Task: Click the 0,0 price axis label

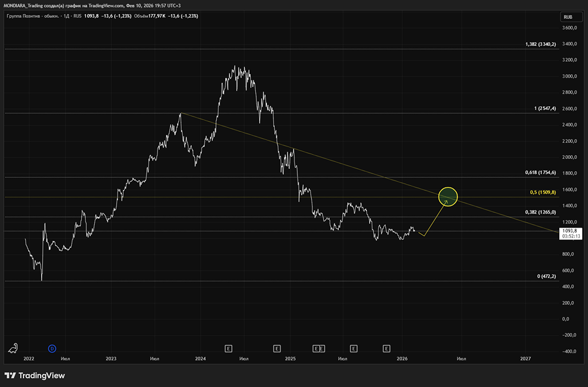Action: pos(566,319)
